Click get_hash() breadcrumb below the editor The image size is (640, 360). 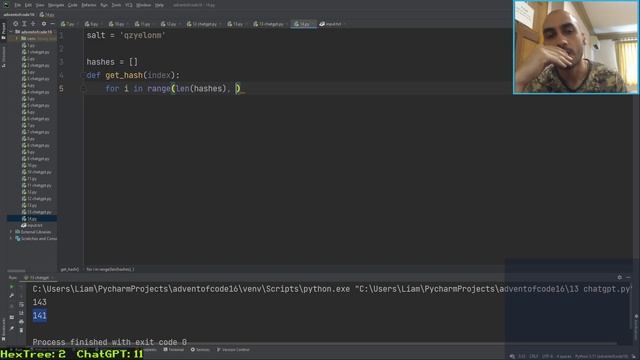tap(70, 269)
